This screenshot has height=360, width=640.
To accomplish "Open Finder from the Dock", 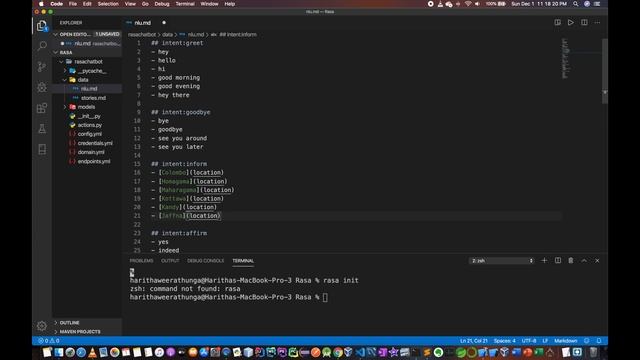I will [x=59, y=352].
